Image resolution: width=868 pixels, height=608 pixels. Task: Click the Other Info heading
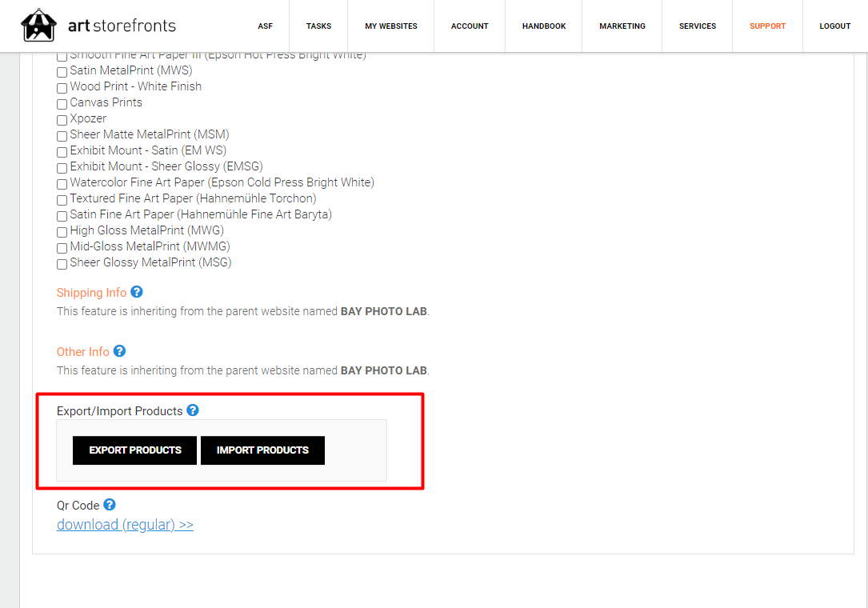pos(83,352)
